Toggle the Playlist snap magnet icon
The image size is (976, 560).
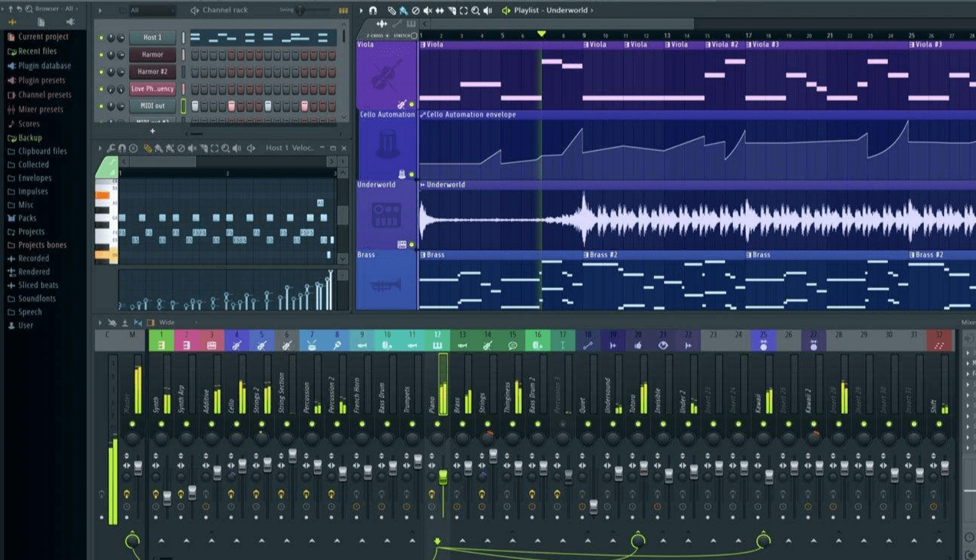(x=372, y=10)
